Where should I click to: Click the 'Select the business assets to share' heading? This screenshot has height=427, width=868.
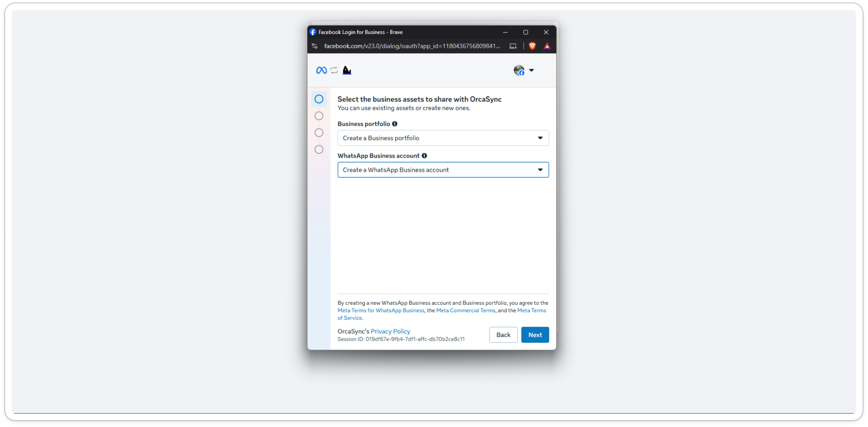(419, 99)
